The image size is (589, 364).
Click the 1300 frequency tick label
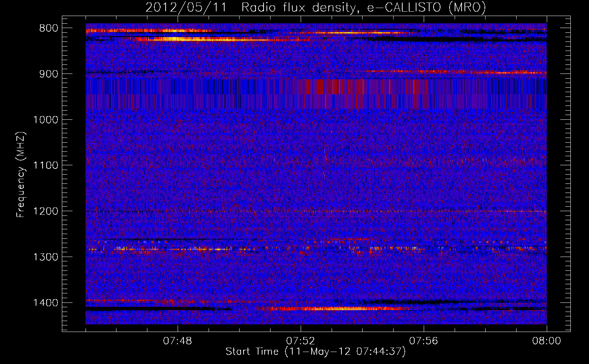[x=46, y=257]
